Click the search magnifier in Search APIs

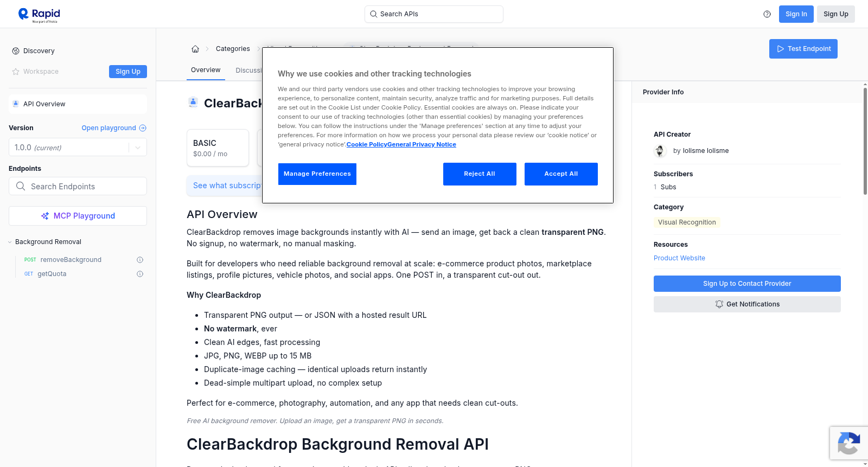click(374, 14)
